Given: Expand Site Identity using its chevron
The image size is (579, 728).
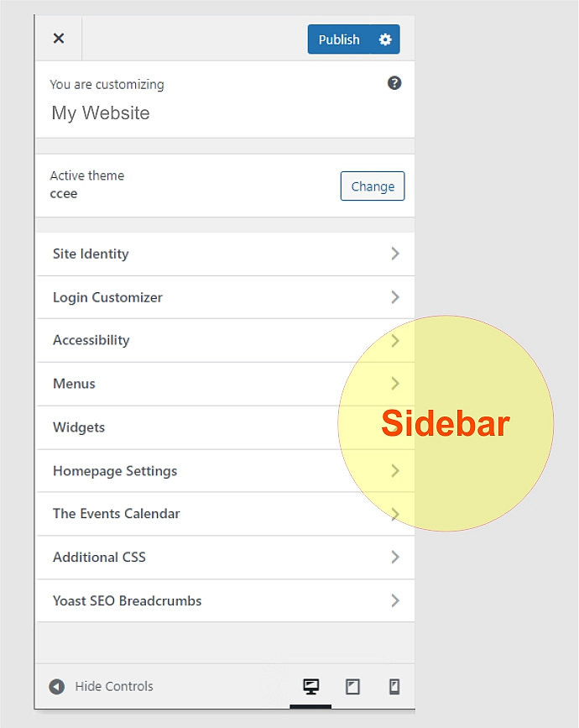Looking at the screenshot, I should [394, 254].
